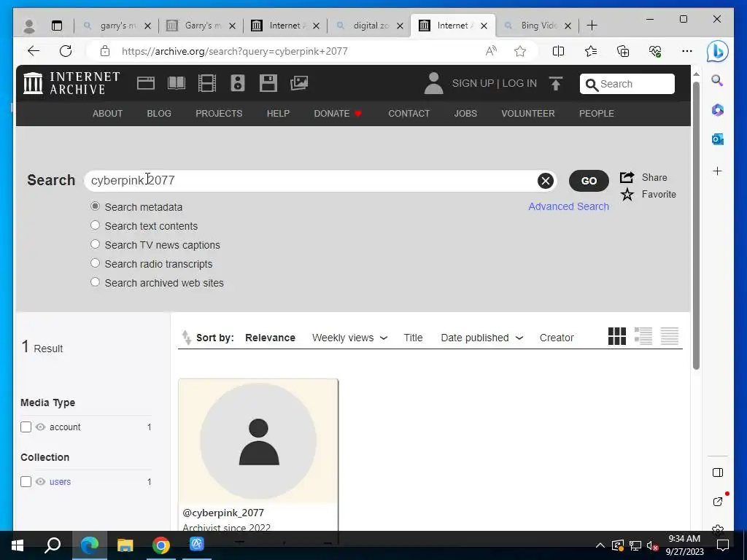747x560 pixels.
Task: Switch to extended list view
Action: click(643, 336)
